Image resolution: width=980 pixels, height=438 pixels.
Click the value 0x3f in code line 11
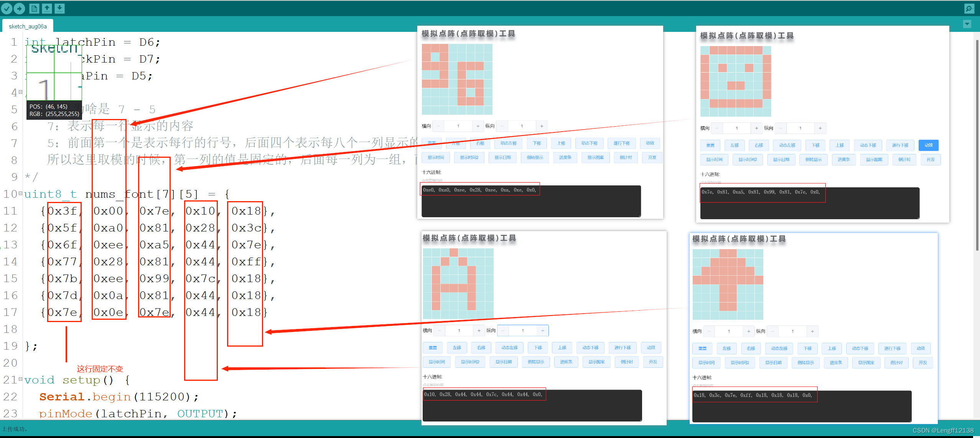point(63,211)
